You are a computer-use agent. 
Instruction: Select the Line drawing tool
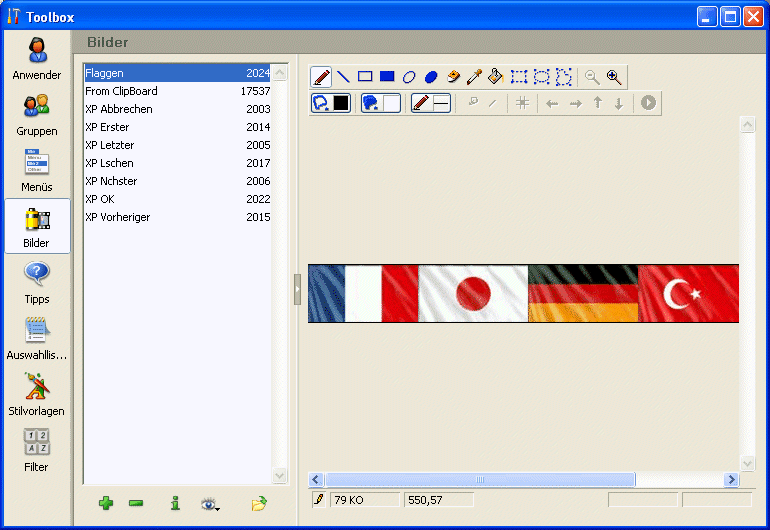click(x=343, y=77)
